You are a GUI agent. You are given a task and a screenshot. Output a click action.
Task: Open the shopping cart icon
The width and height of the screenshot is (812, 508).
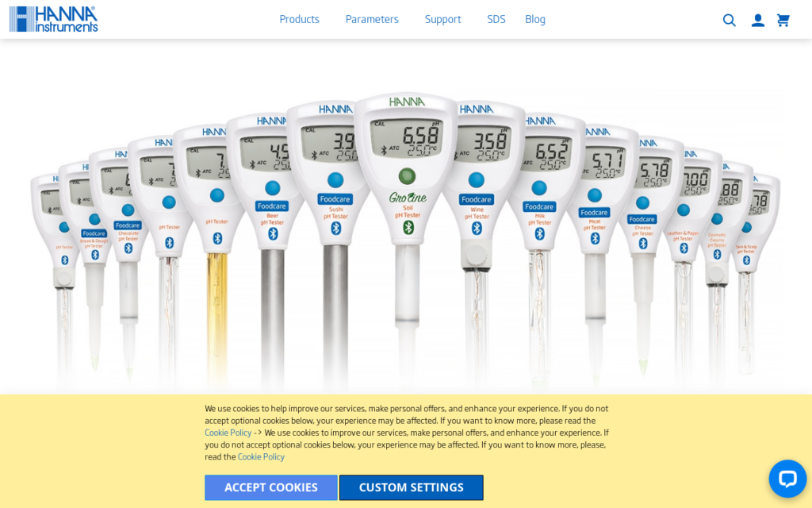[783, 20]
